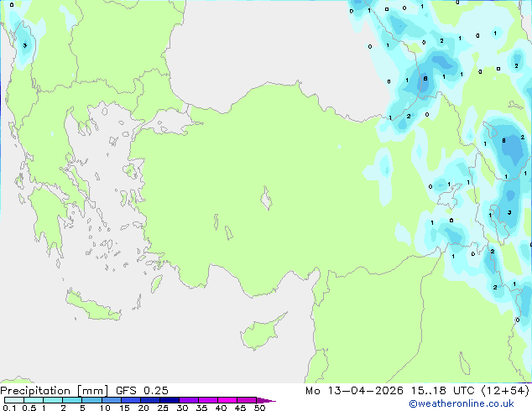This screenshot has height=411, width=532.
Task: Click the 0.1–0.5 mm legend color swatch
Action: [x=14, y=400]
